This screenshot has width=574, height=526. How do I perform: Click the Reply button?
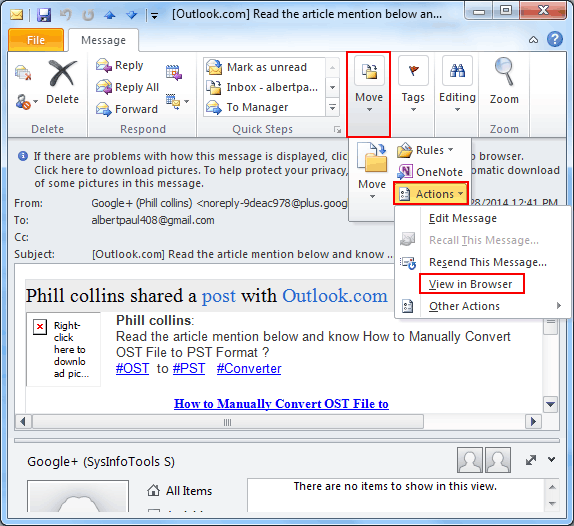pos(120,65)
